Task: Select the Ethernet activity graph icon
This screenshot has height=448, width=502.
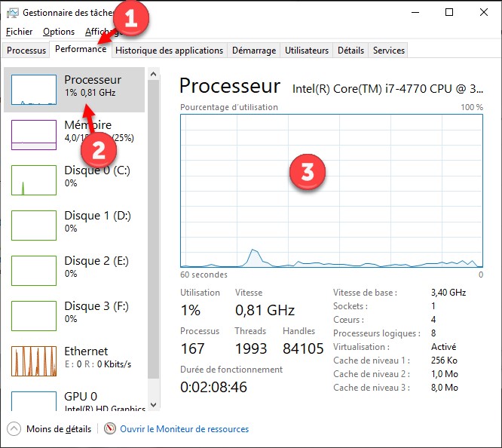Action: pos(34,361)
